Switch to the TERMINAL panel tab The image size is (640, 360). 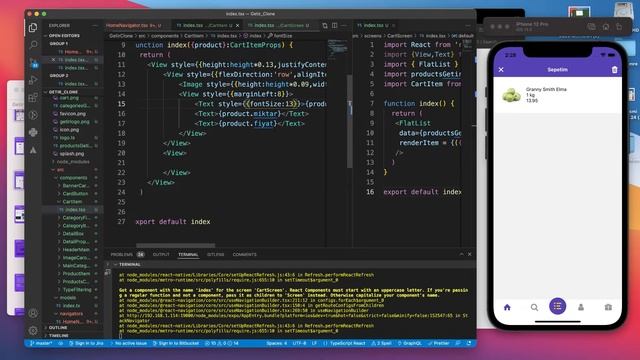pos(188,254)
